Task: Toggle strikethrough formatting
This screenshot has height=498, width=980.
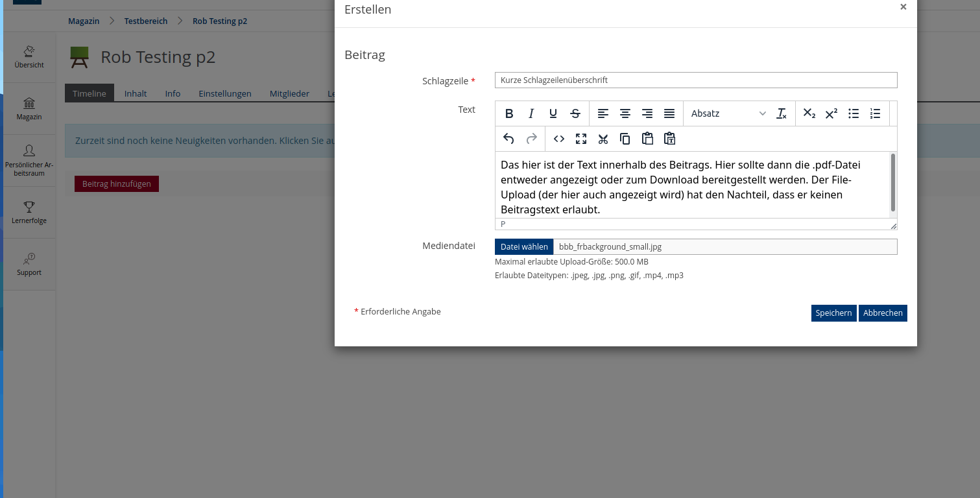Action: tap(575, 113)
